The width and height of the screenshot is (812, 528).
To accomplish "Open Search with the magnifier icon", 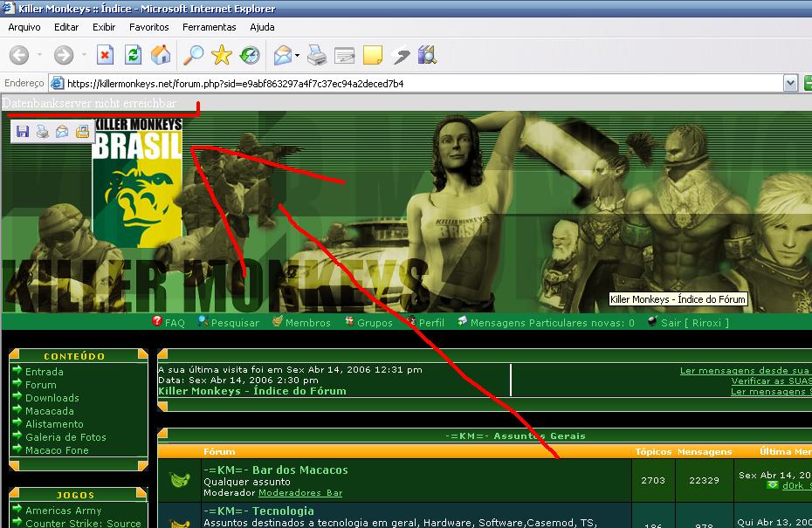I will pos(193,56).
